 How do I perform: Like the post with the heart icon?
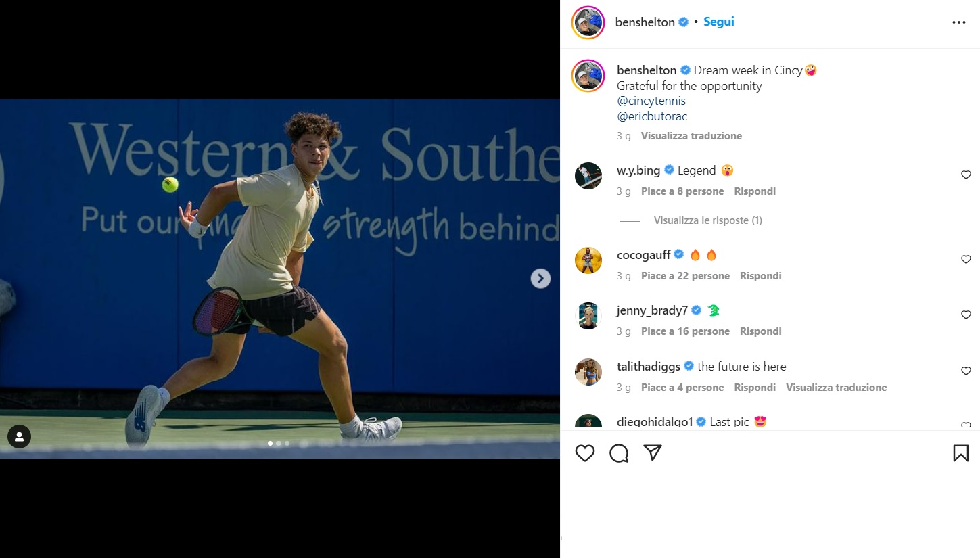[x=585, y=453]
